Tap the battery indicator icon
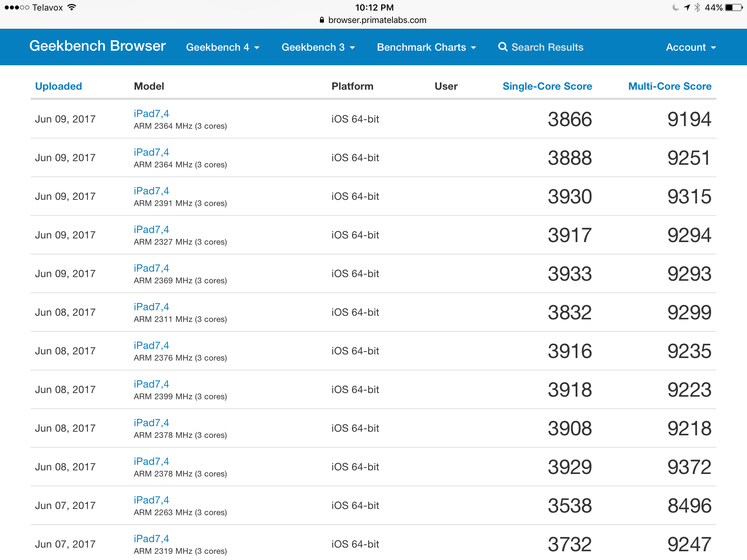747x560 pixels. pos(734,7)
